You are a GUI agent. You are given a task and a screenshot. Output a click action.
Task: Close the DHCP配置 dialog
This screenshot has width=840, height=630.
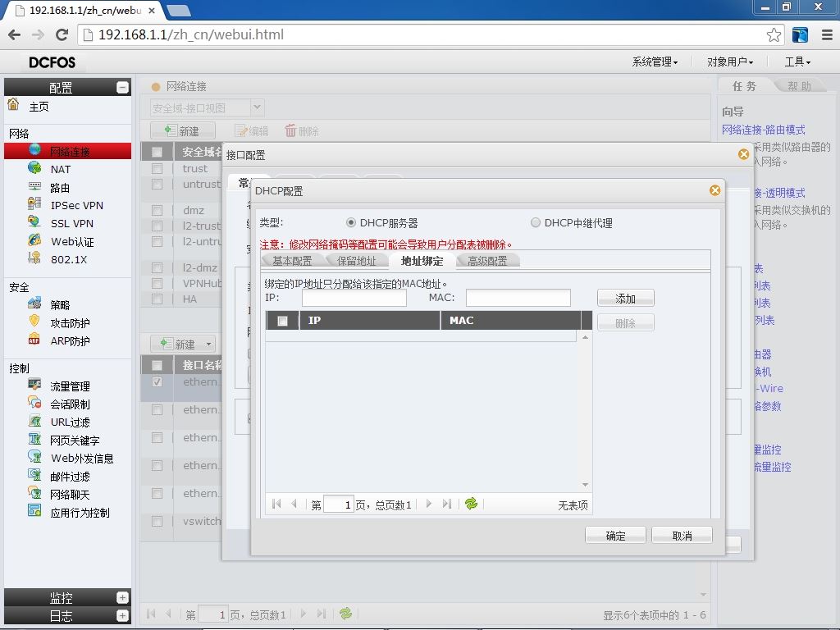pos(714,190)
